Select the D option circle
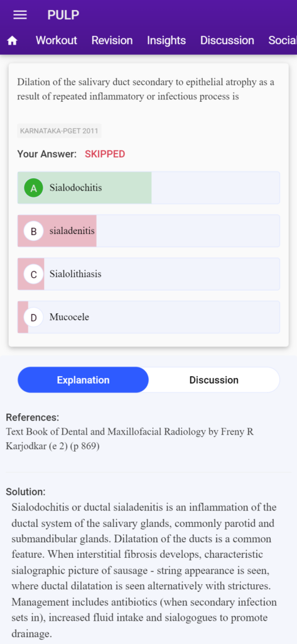Viewport: 297px width, 644px height. point(34,317)
